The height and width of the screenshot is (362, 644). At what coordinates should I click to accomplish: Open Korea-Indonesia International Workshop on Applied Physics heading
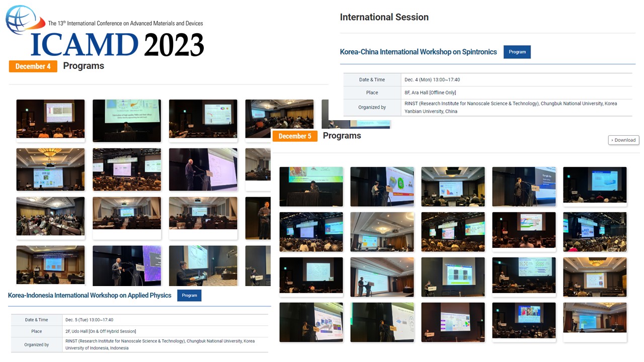(90, 295)
